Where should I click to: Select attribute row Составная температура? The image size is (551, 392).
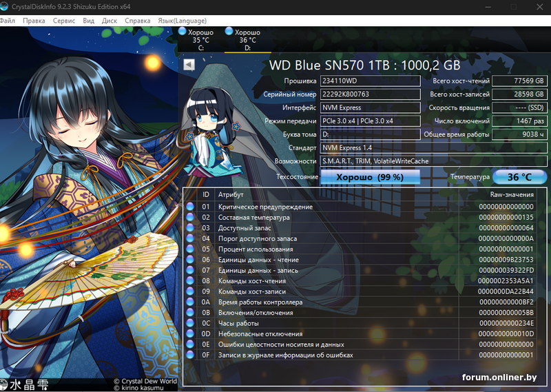pyautogui.click(x=360, y=217)
